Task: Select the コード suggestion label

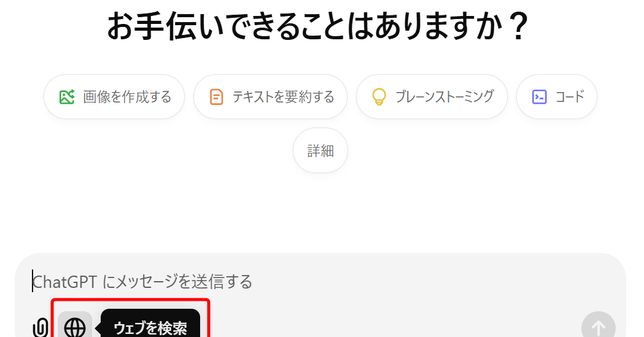Action: (570, 97)
